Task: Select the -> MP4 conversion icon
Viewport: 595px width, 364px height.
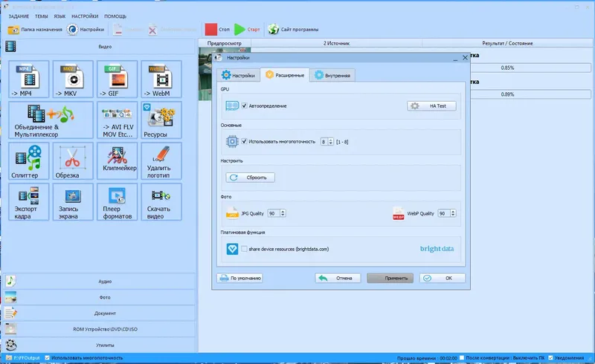Action: [29, 79]
